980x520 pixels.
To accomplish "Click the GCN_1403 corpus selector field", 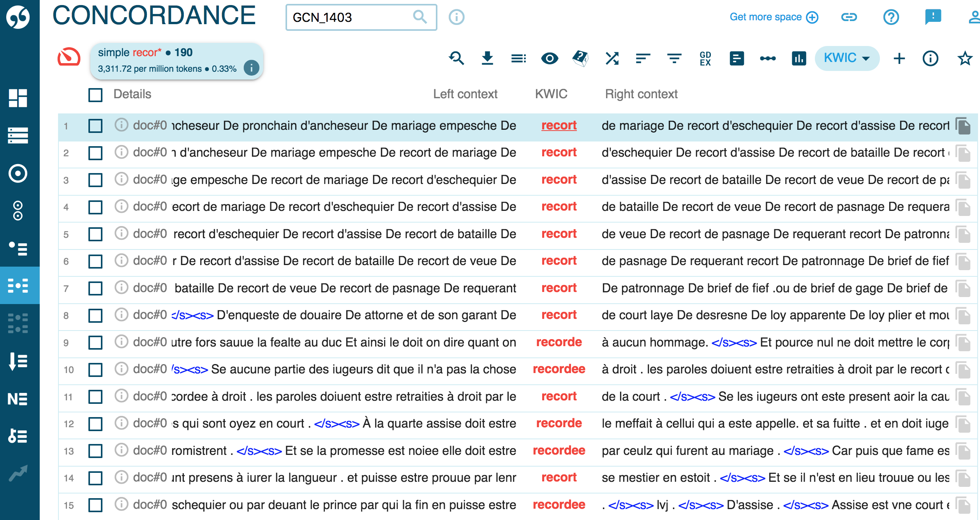I will click(361, 17).
